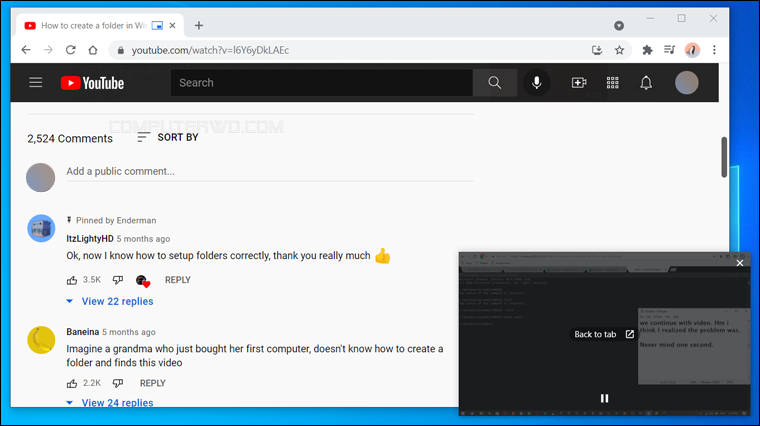Click the YouTube search magnifier button
Screen dimensions: 760x426
pyautogui.click(x=494, y=82)
